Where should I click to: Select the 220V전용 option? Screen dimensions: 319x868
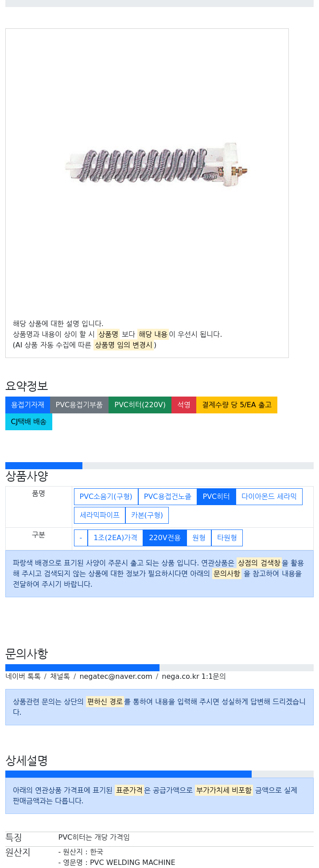[x=165, y=538]
